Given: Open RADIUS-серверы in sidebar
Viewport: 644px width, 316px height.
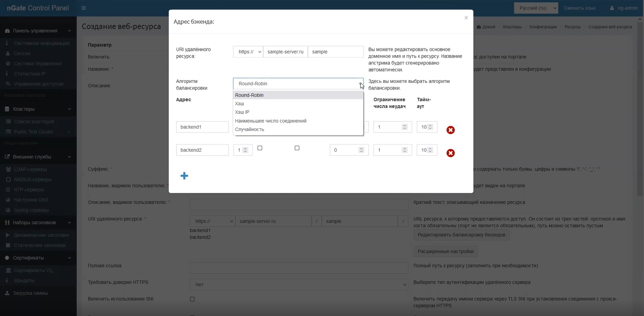Looking at the screenshot, I should click(x=38, y=180).
